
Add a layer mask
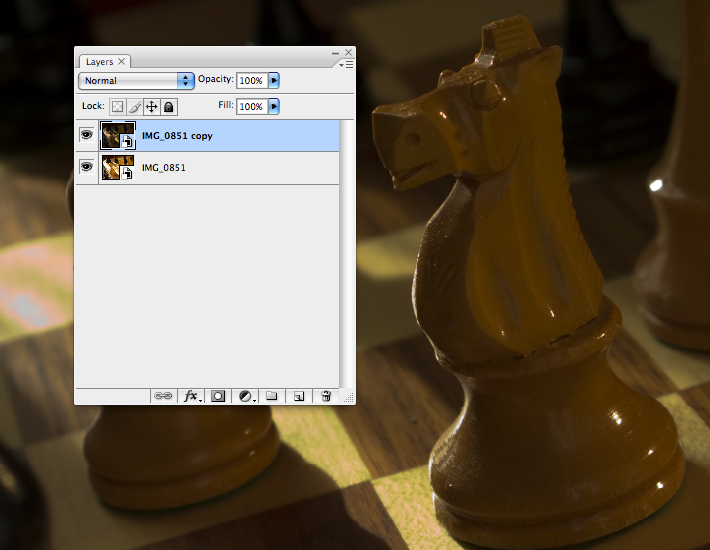pos(218,396)
